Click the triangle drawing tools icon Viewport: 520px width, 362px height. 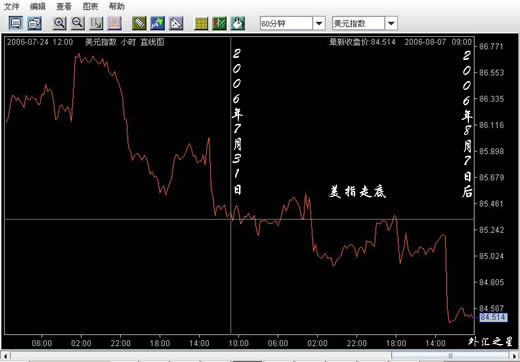[176, 23]
